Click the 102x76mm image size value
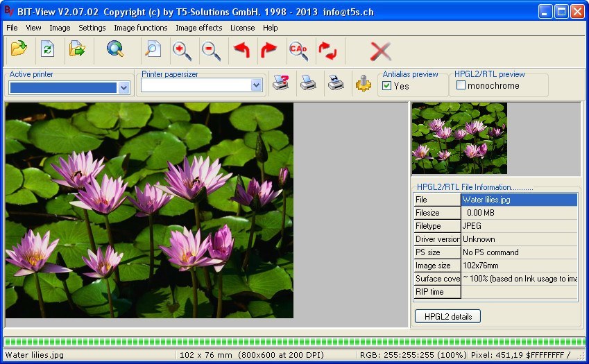This screenshot has height=364, width=589. (x=519, y=266)
